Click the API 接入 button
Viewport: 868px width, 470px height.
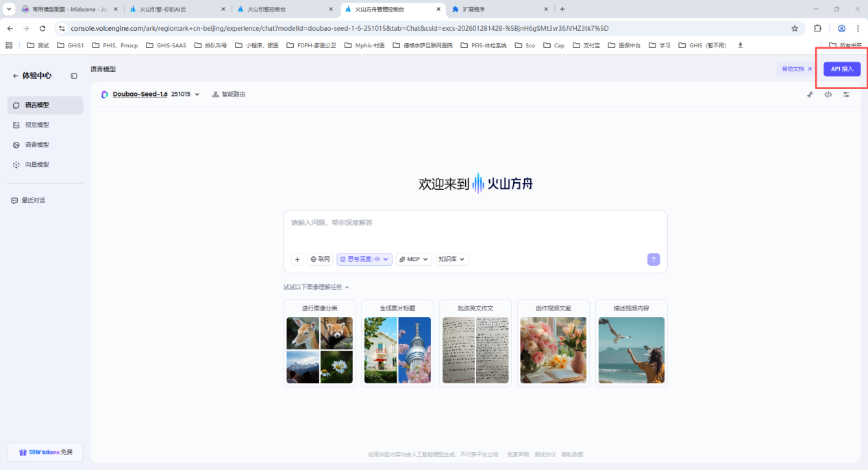point(841,69)
